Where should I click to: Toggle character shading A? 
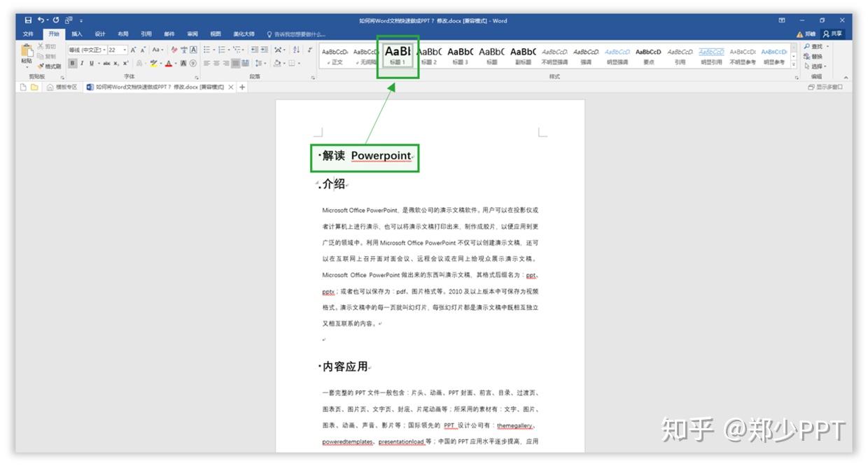tap(183, 64)
